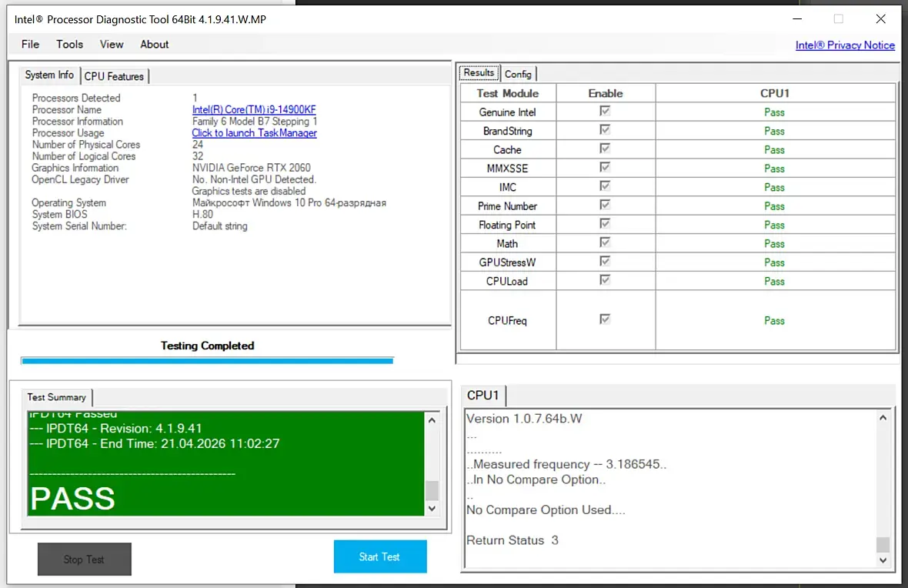Viewport: 908px width, 588px height.
Task: Click CPU1 log scroll up arrow
Action: (883, 418)
